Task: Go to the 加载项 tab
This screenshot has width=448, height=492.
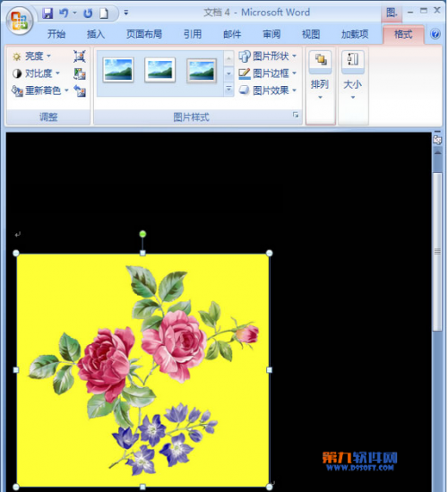Action: tap(355, 34)
